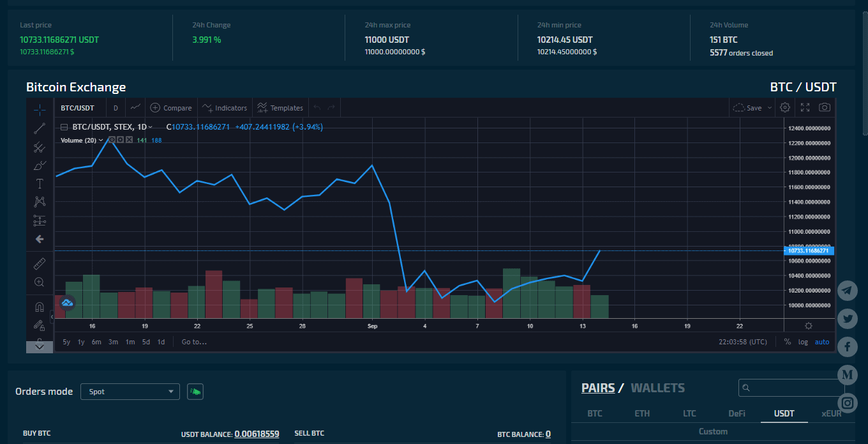Viewport: 868px width, 444px height.
Task: Open the Instagram social link
Action: pyautogui.click(x=848, y=403)
